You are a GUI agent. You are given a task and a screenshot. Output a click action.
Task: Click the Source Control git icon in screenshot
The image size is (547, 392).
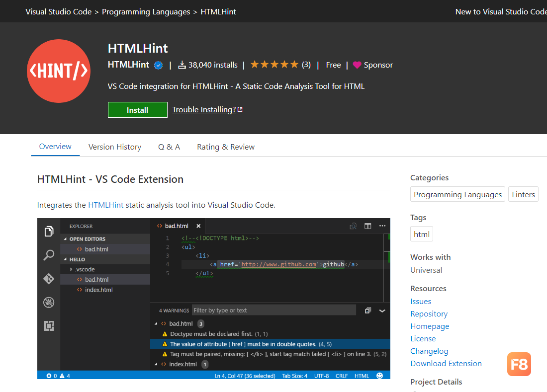click(x=49, y=279)
